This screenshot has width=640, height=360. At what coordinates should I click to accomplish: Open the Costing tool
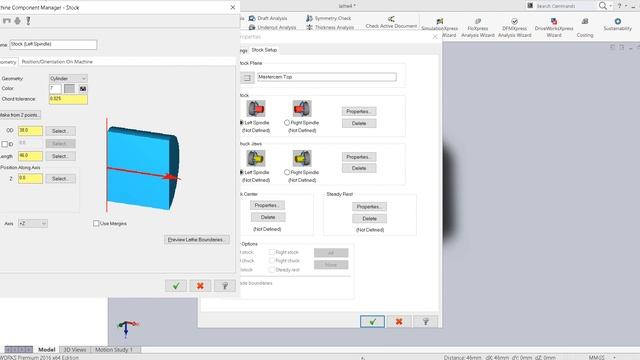point(585,28)
